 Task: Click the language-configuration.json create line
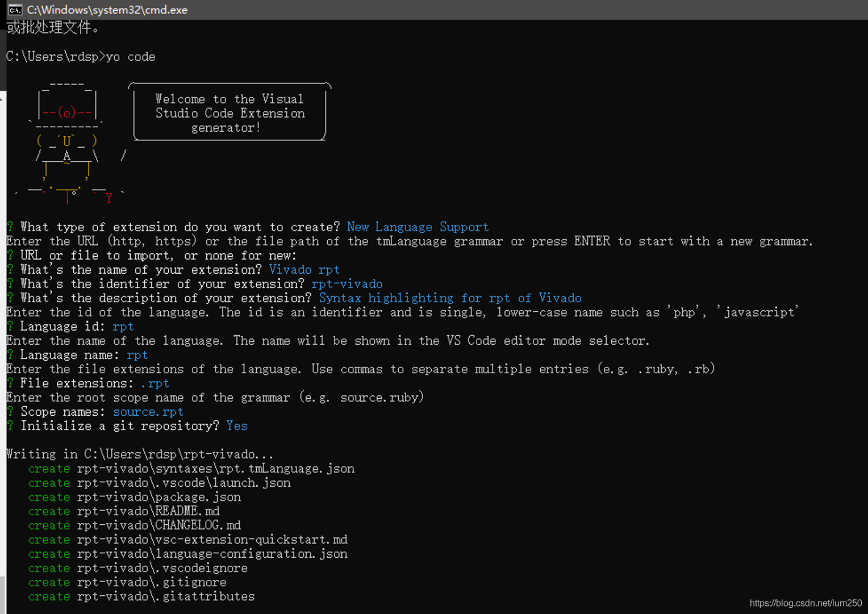click(187, 554)
